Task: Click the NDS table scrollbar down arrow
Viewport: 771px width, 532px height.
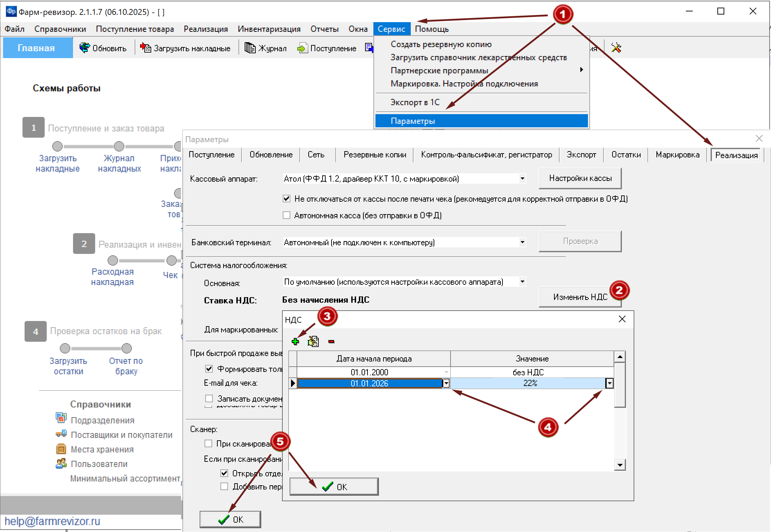Action: pos(620,465)
